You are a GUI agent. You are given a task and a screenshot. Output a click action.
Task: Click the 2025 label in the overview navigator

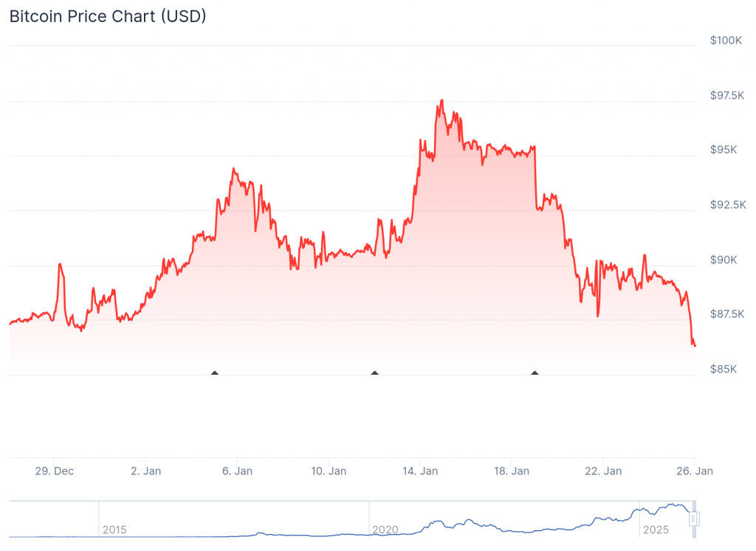tap(656, 530)
